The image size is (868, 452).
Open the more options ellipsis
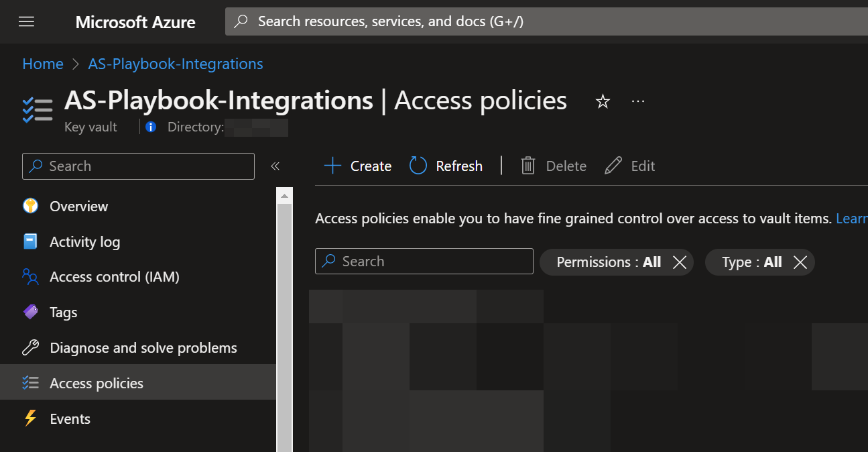[638, 101]
